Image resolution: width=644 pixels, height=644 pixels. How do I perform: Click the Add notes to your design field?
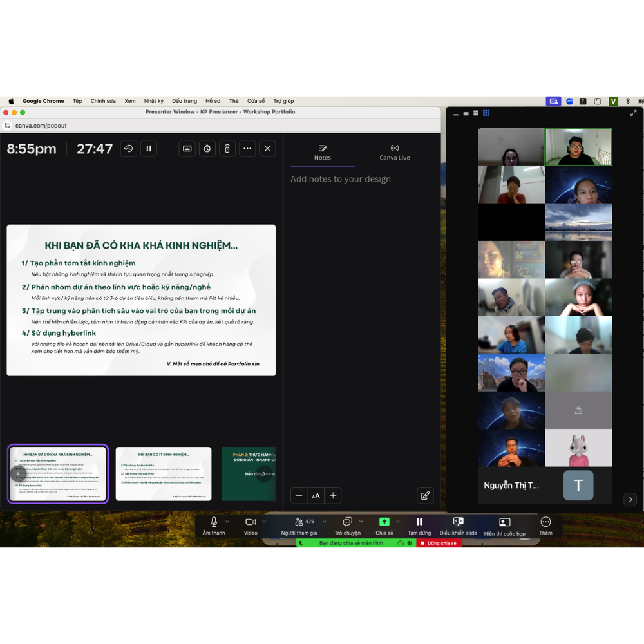coord(341,179)
